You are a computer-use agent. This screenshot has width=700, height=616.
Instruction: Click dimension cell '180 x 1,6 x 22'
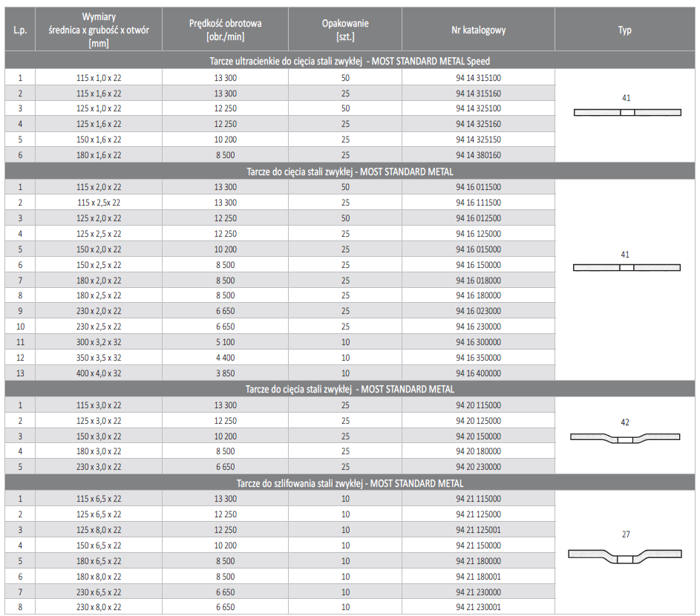(99, 155)
